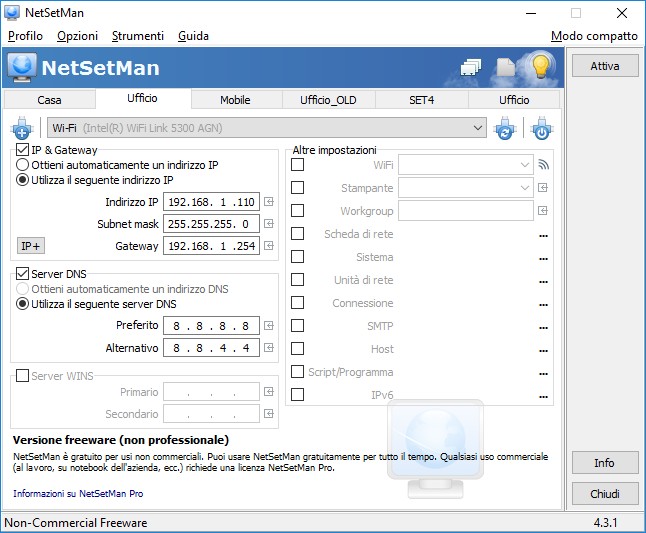Open the Strumenti menu
This screenshot has width=646, height=533.
pos(138,36)
